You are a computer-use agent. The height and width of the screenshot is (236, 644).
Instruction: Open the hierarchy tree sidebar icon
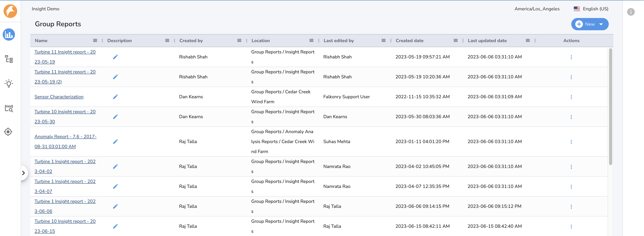[9, 59]
